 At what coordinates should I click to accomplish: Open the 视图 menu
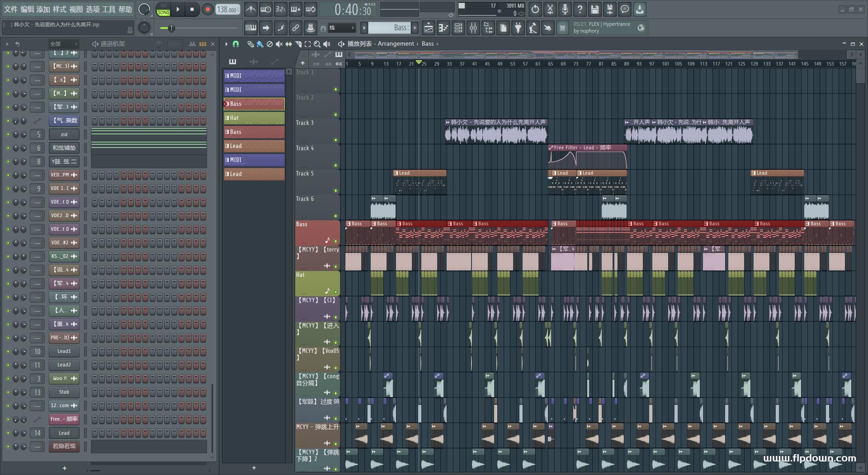[x=76, y=9]
